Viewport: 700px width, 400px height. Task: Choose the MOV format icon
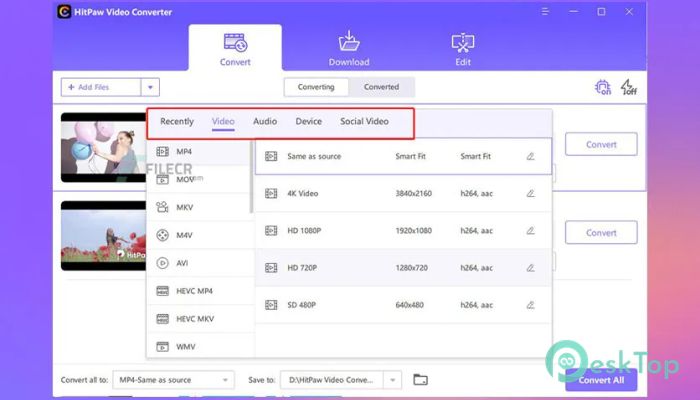pos(162,179)
